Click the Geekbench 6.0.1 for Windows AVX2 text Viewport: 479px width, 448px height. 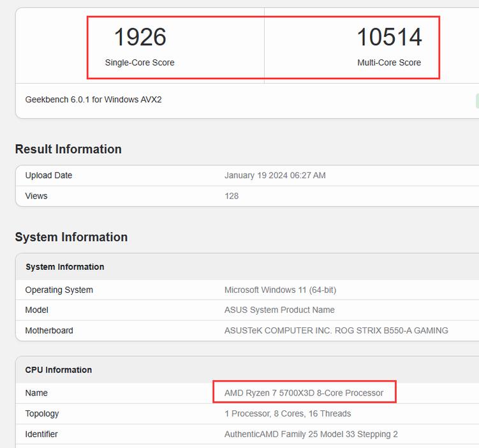[93, 100]
